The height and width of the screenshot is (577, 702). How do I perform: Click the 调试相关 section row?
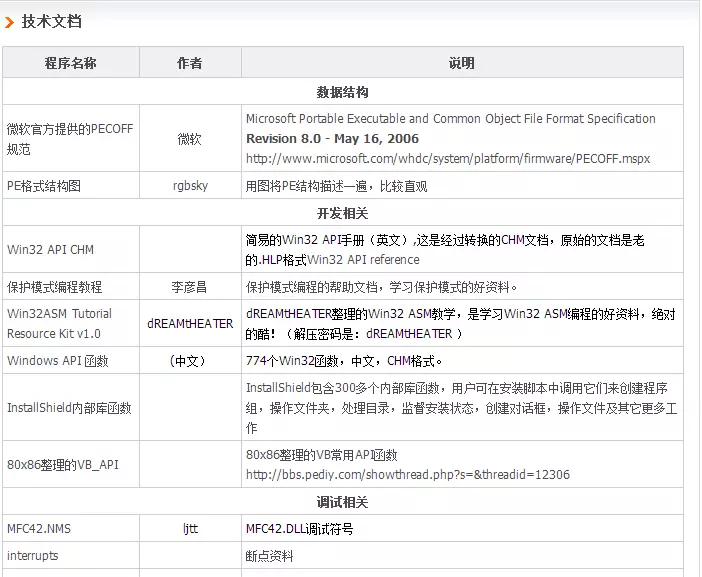click(342, 502)
